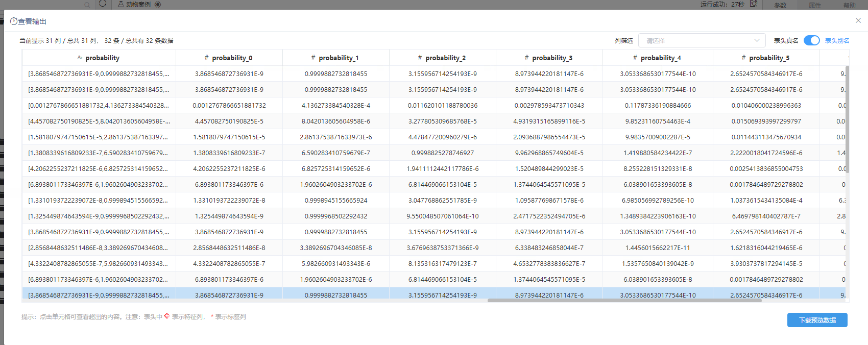
Task: Click the Ab string-type icon in the probability header
Action: [80, 58]
